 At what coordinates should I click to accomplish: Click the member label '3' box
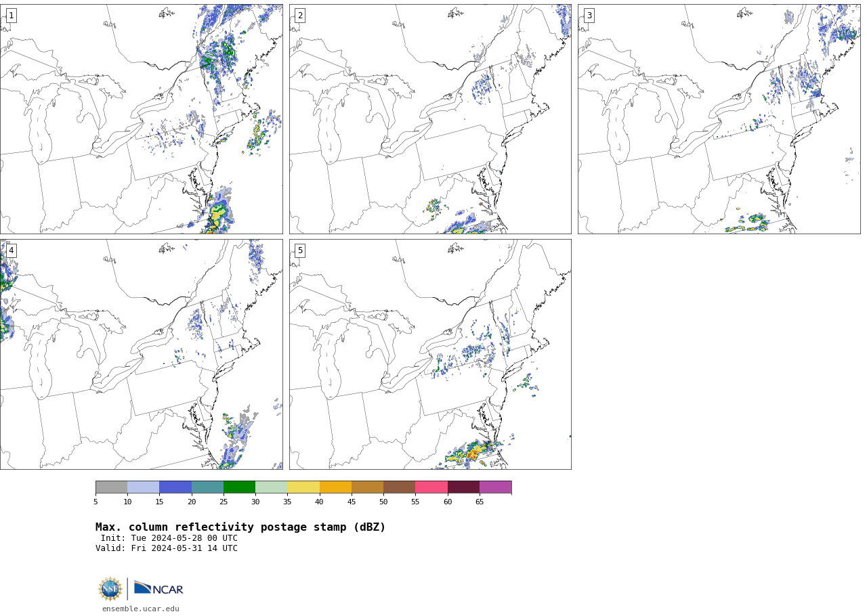coord(589,16)
